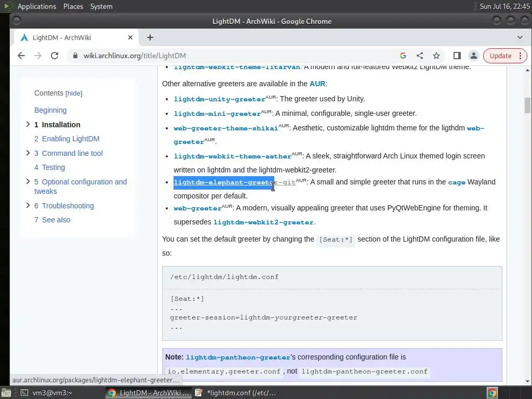Click the /etc/lightdm/lightdm.conf code header
532x399 pixels.
[x=224, y=277]
